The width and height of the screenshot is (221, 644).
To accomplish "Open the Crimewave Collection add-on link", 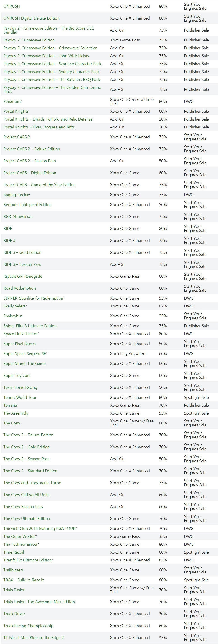I will tap(51, 48).
